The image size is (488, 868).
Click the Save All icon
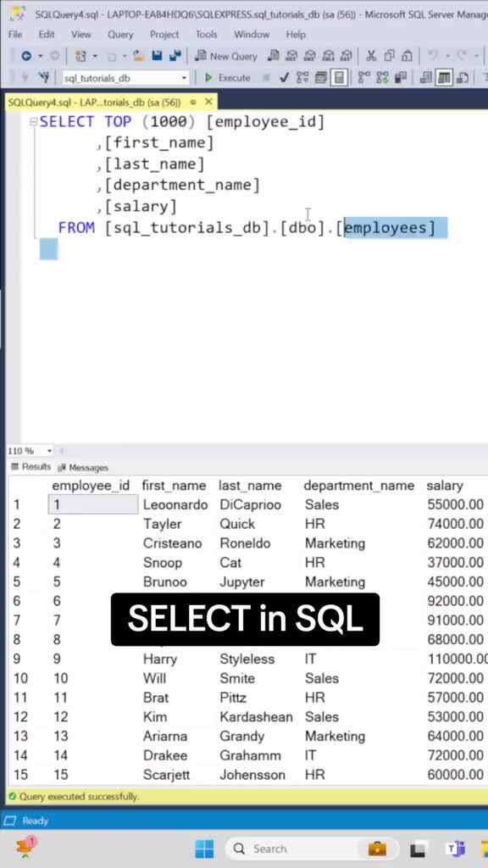175,56
